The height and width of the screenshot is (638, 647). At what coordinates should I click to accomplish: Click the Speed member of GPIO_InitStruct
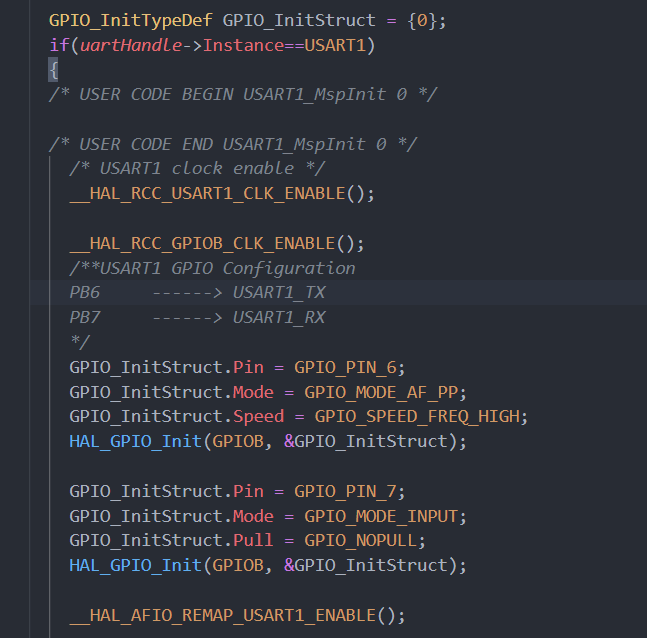pos(259,416)
